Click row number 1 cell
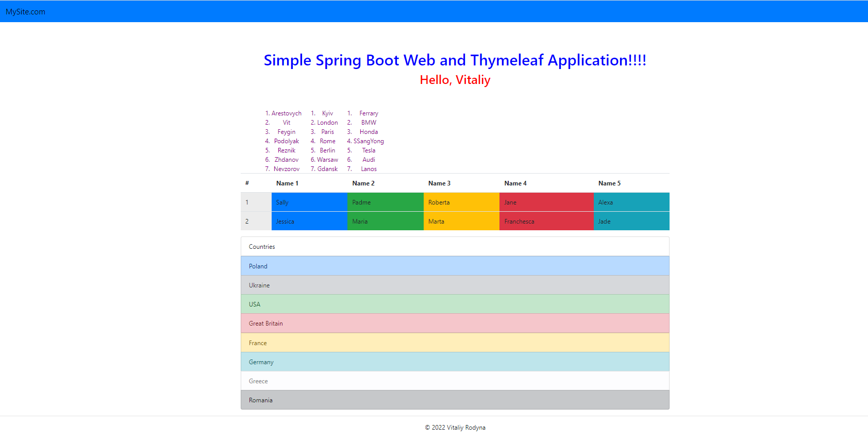 (256, 202)
